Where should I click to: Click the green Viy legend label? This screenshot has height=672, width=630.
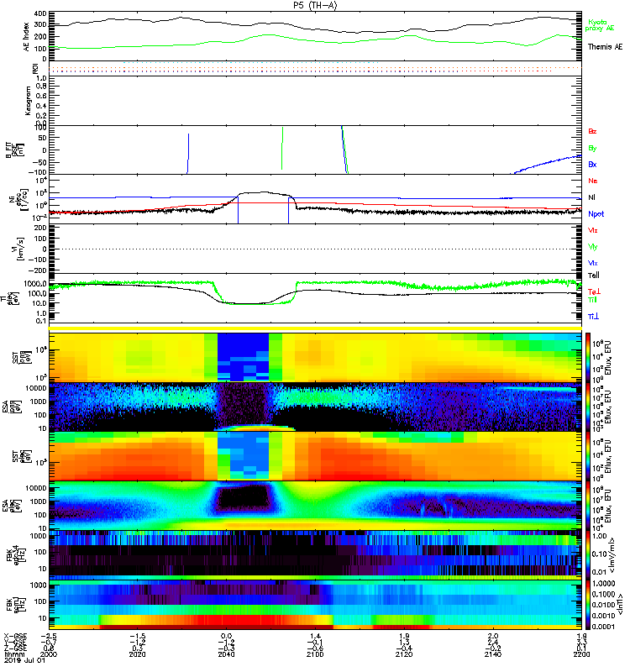592,247
